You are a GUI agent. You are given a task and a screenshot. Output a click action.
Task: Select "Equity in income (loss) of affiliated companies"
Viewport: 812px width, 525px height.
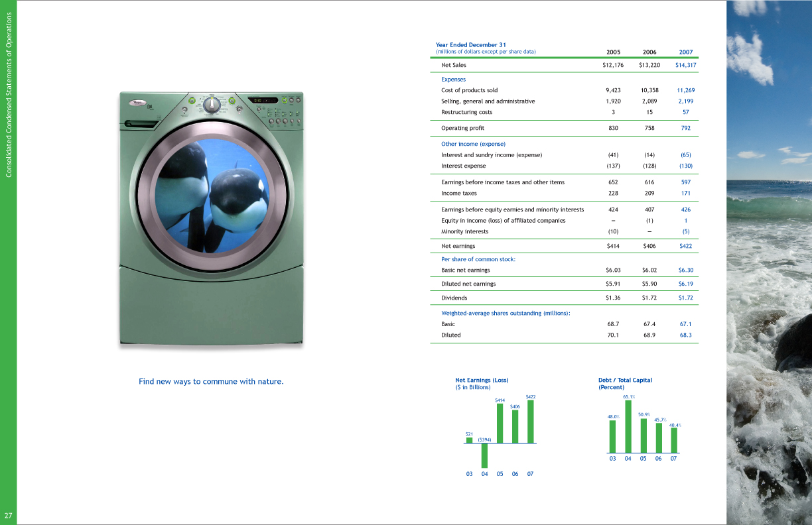click(504, 221)
